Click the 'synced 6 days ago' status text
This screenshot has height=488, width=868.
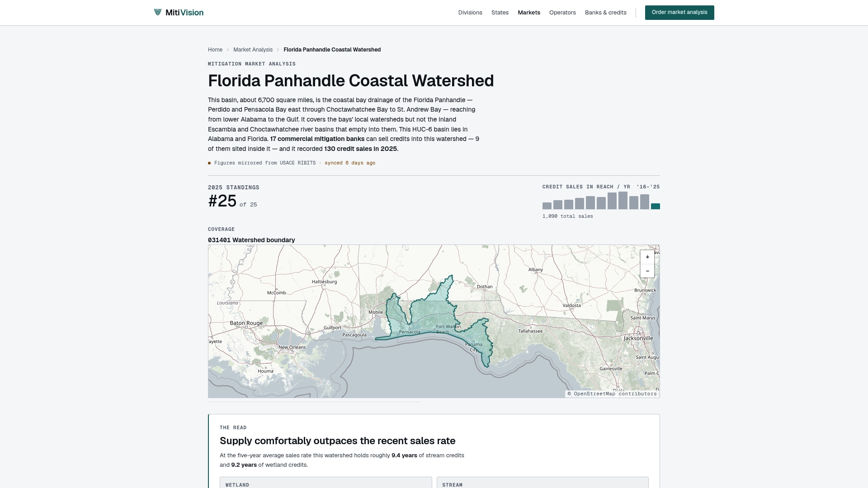(350, 163)
